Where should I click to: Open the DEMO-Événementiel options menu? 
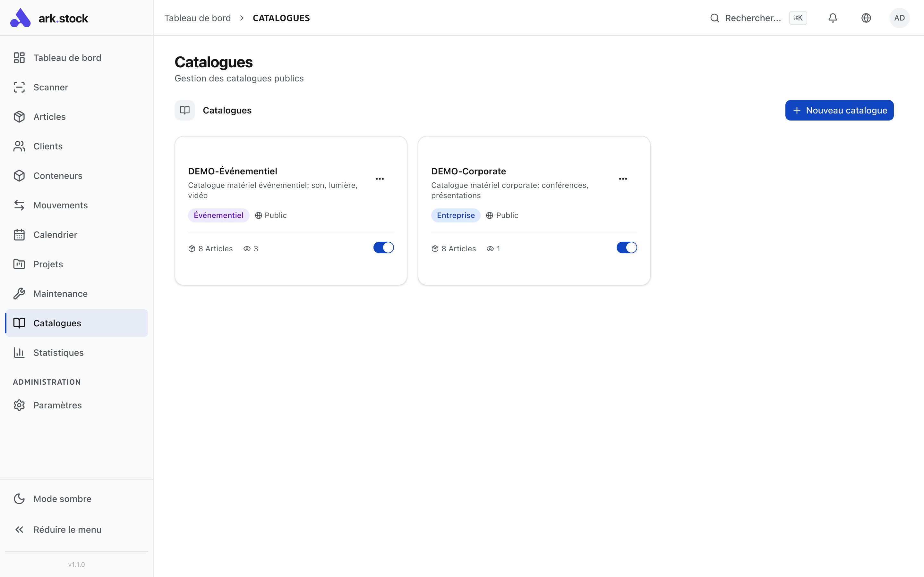380,178
